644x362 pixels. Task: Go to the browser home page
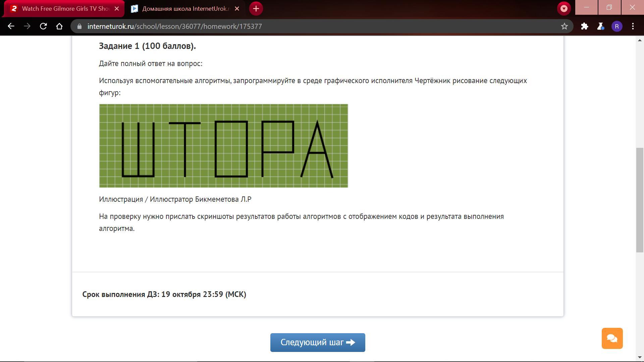(59, 26)
